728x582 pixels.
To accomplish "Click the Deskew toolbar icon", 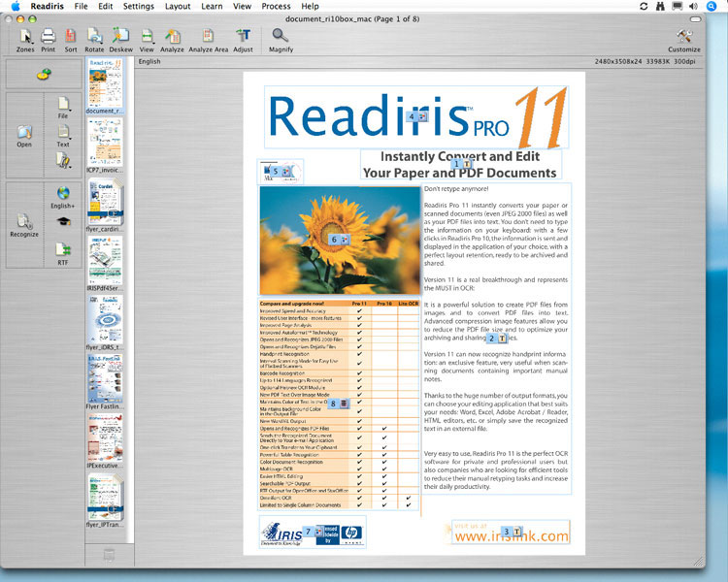I will 120,36.
